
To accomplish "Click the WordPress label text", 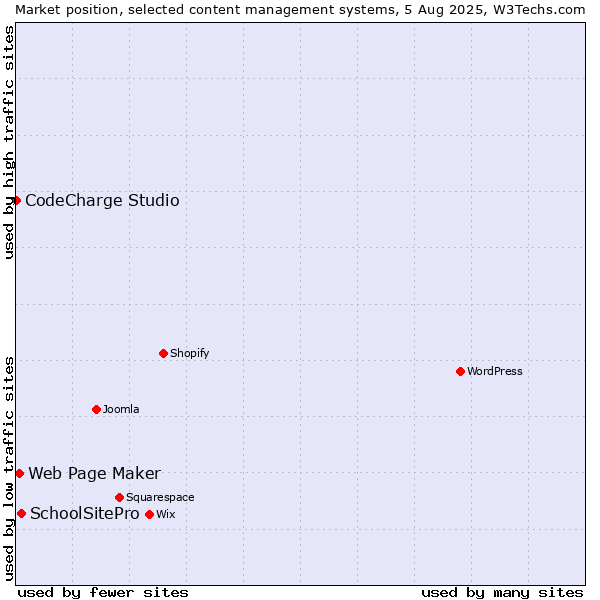I will (495, 371).
